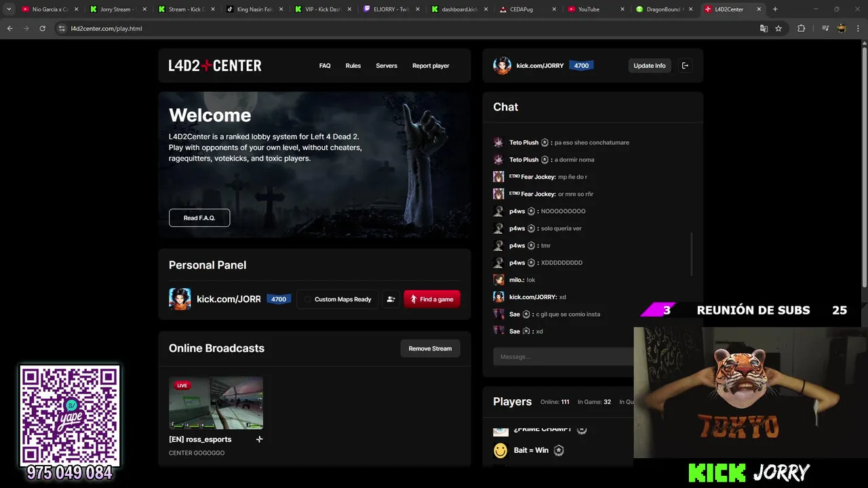Viewport: 868px width, 488px height.
Task: Open the party members icon in Personal Panel
Action: (391, 299)
